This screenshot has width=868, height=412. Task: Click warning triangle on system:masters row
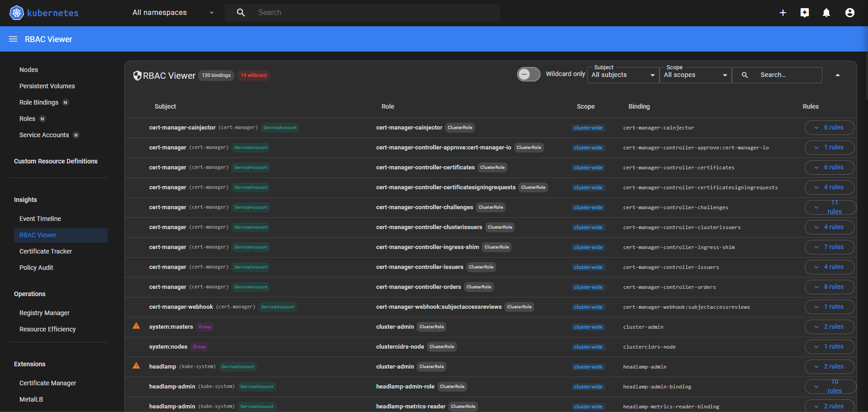point(136,326)
